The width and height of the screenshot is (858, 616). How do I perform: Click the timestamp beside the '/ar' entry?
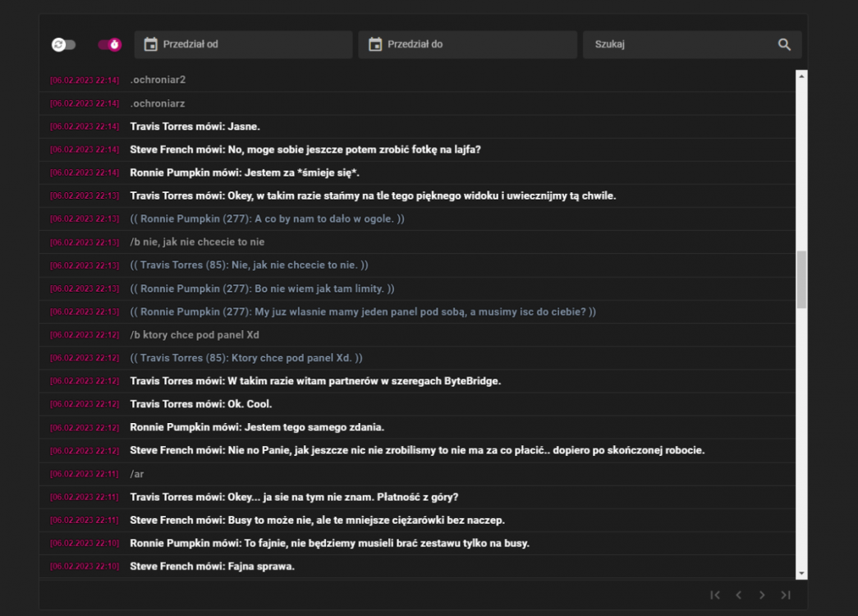(85, 474)
